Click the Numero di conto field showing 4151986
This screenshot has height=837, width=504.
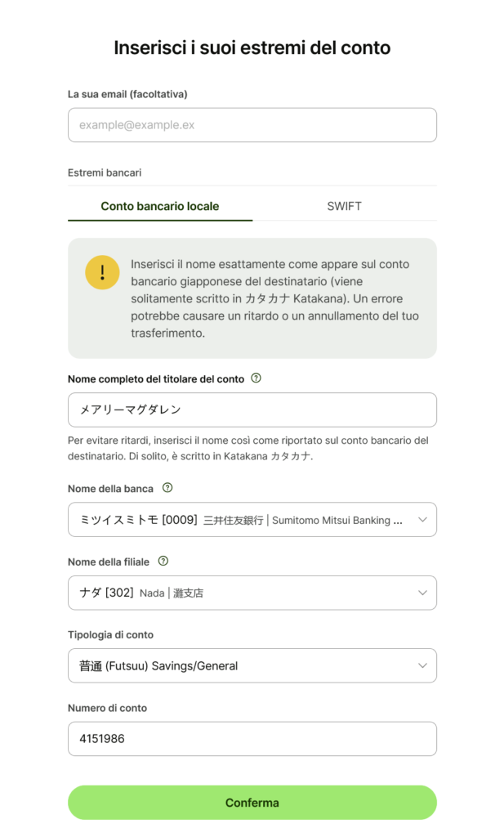(x=252, y=739)
